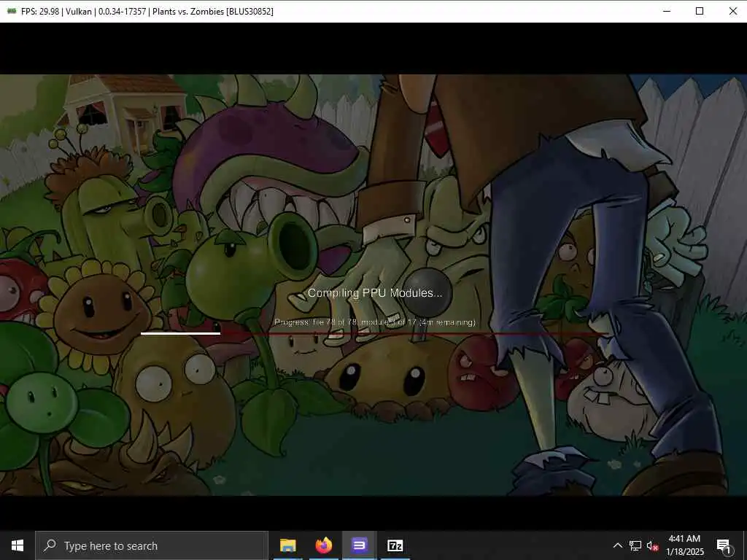Image resolution: width=747 pixels, height=560 pixels.
Task: Maximize the Plants vs. Zombies window
Action: [700, 11]
